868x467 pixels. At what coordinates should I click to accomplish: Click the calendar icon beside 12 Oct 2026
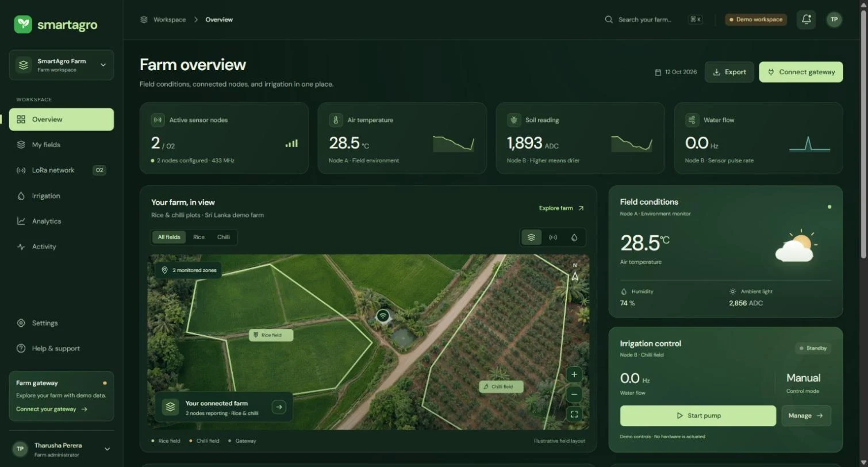pyautogui.click(x=658, y=72)
